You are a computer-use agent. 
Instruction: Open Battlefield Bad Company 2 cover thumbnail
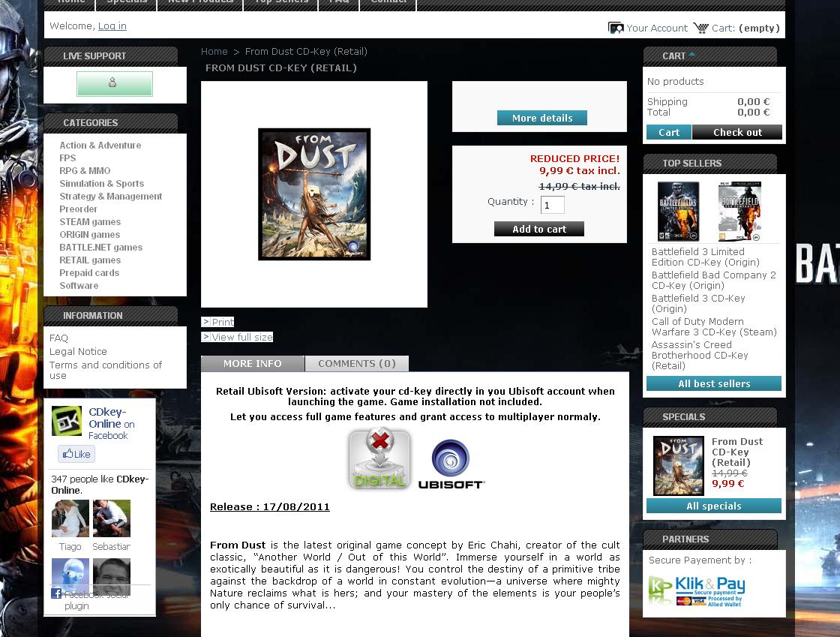739,212
